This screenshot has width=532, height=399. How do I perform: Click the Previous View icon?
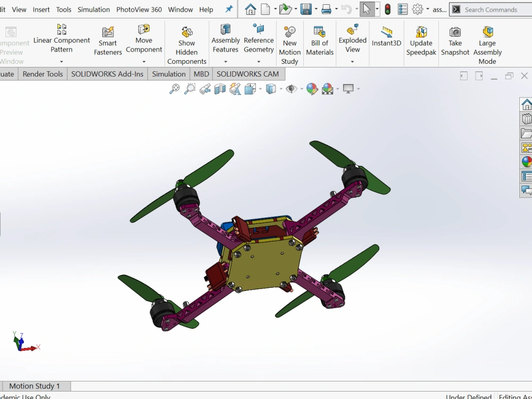(x=205, y=89)
